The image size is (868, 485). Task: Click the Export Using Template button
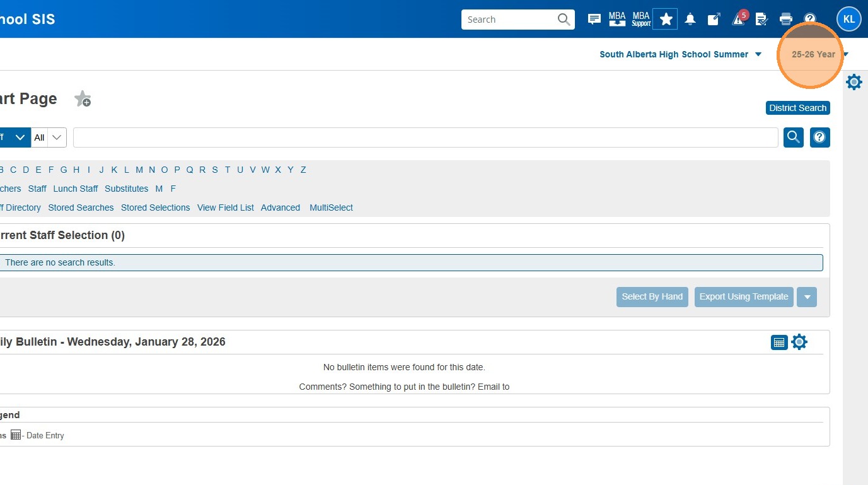(744, 297)
